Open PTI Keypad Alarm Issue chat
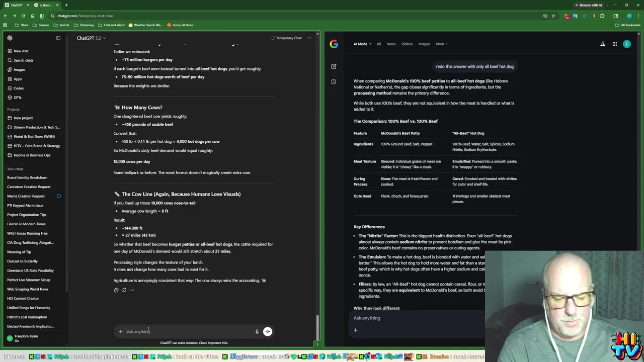644x362 pixels. coord(25,205)
